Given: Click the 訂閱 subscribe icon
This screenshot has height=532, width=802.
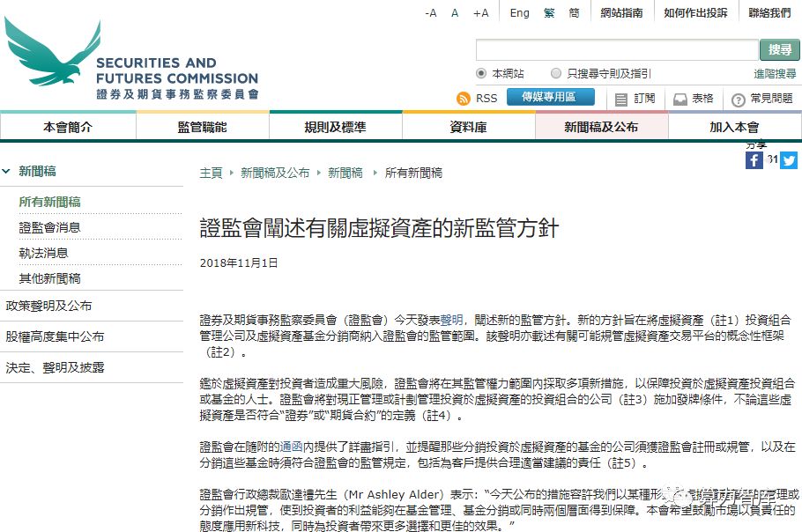Looking at the screenshot, I should point(621,100).
